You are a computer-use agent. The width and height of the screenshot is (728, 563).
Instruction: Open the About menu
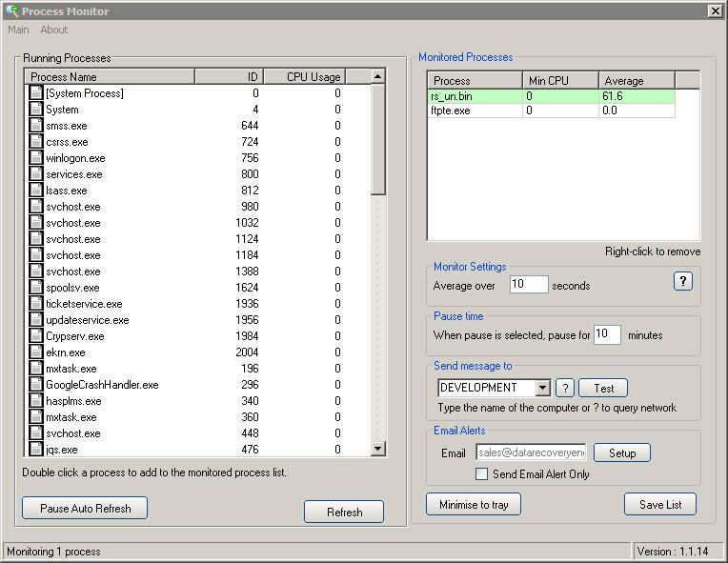point(54,30)
